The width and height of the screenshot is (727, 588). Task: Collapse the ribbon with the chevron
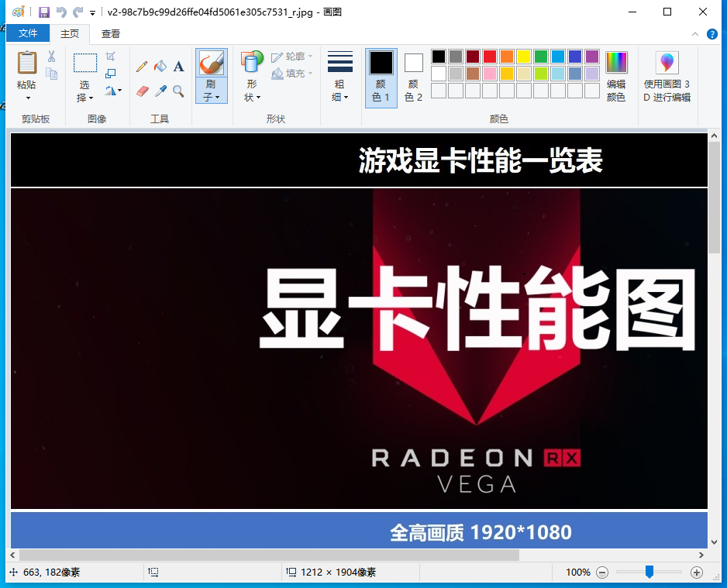tap(695, 34)
